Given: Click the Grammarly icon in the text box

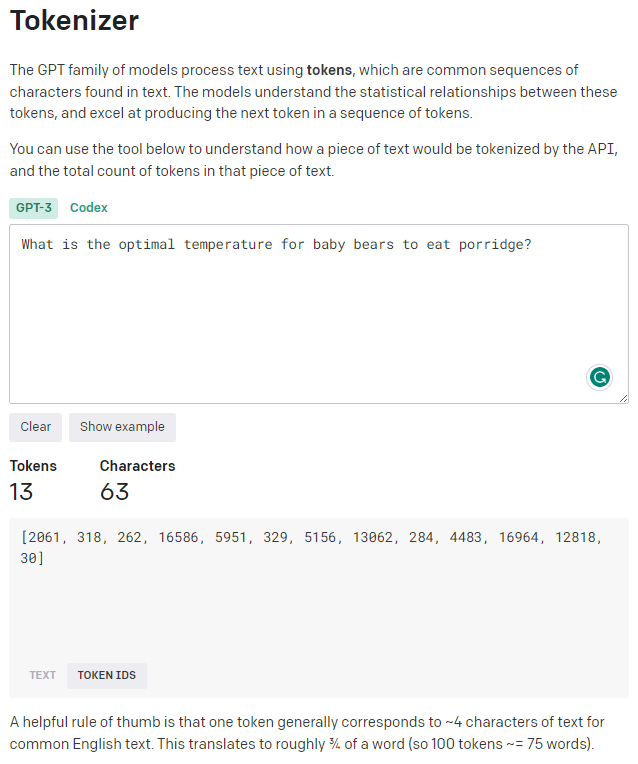Looking at the screenshot, I should coord(599,377).
